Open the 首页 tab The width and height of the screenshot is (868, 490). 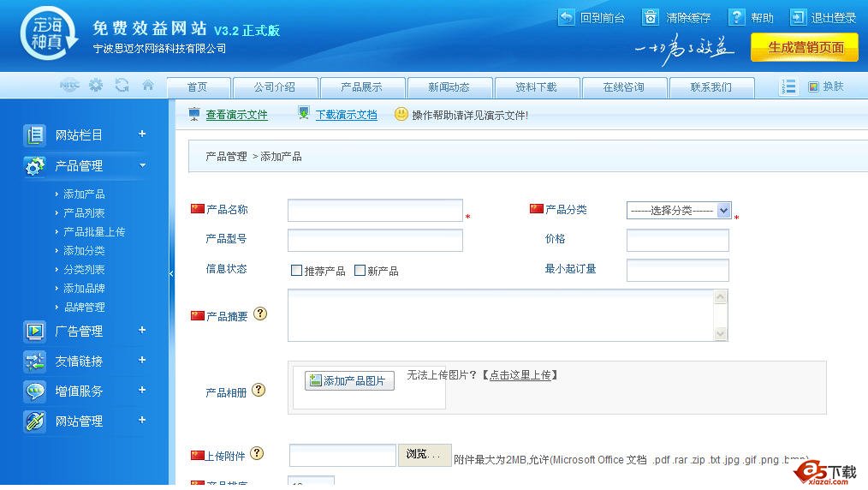tap(199, 87)
